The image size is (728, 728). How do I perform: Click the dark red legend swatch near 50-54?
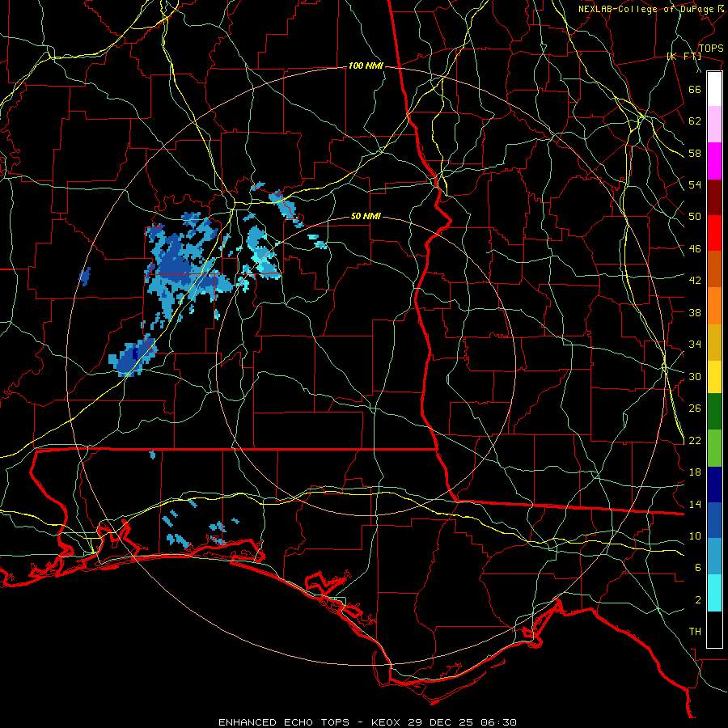point(714,197)
